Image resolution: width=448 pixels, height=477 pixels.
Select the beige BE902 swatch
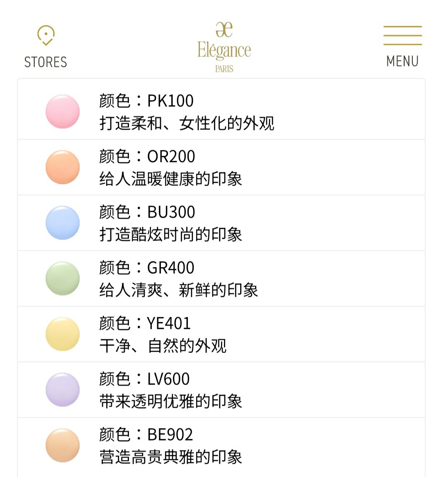tap(63, 445)
